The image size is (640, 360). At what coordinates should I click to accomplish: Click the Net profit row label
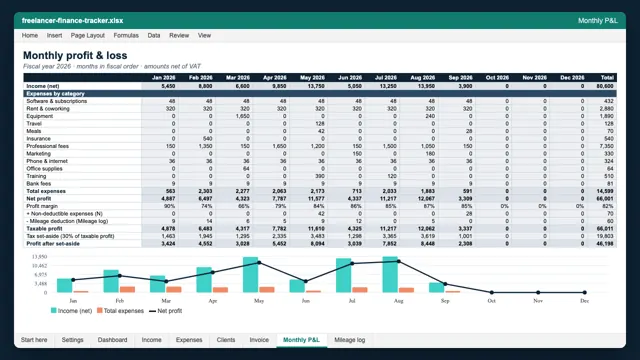coord(39,198)
